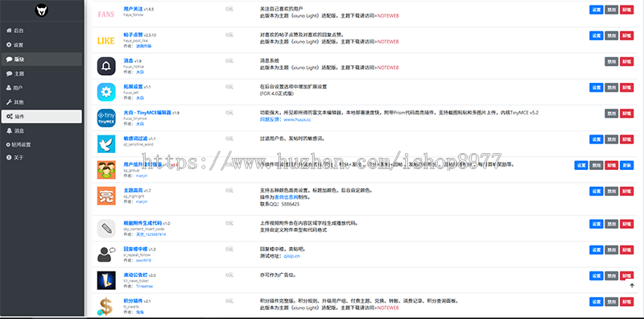Image resolution: width=644 pixels, height=319 pixels.
Task: Click 禁用 button for 帖子点赞 plugin
Action: pyautogui.click(x=612, y=35)
